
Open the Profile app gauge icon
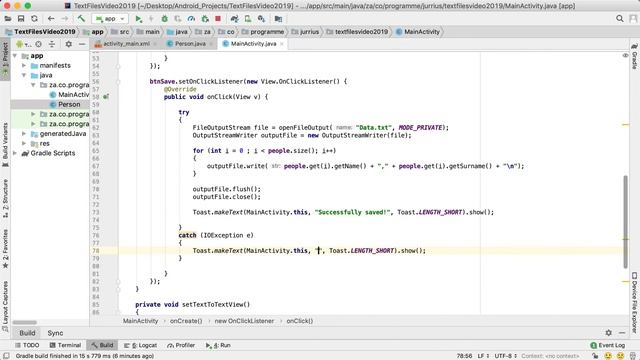tap(191, 19)
